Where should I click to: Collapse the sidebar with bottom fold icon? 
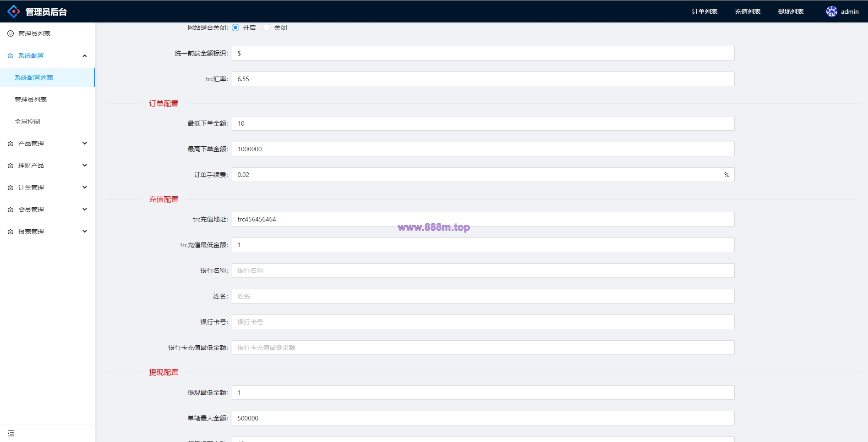coord(11,433)
